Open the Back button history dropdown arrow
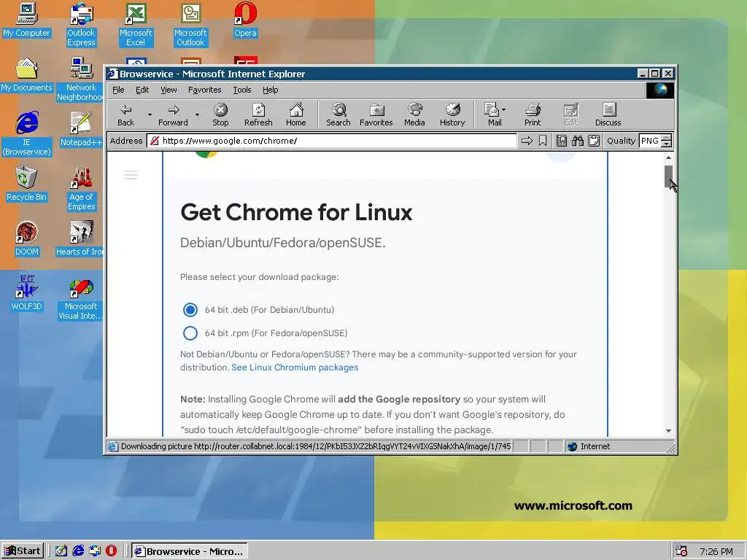This screenshot has height=560, width=747. [150, 114]
